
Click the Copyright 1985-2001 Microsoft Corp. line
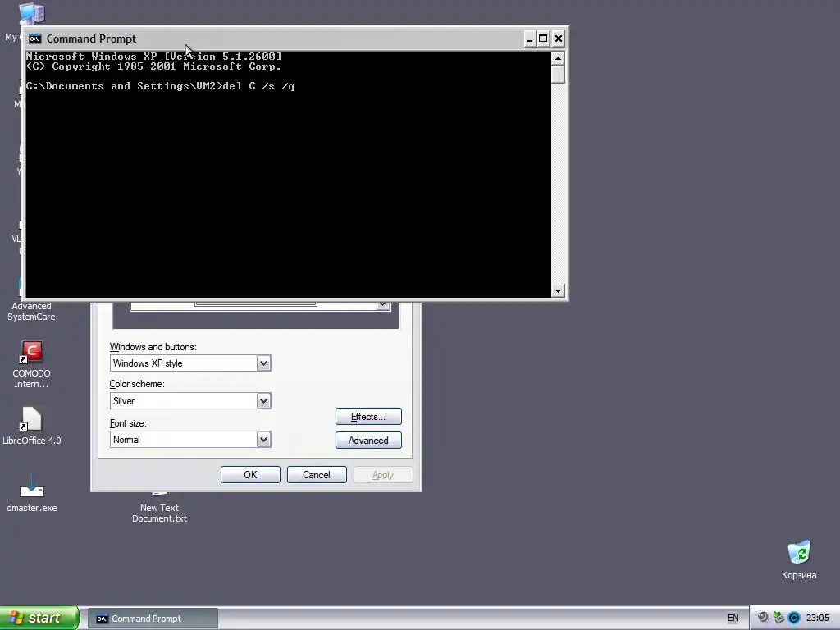(x=153, y=66)
